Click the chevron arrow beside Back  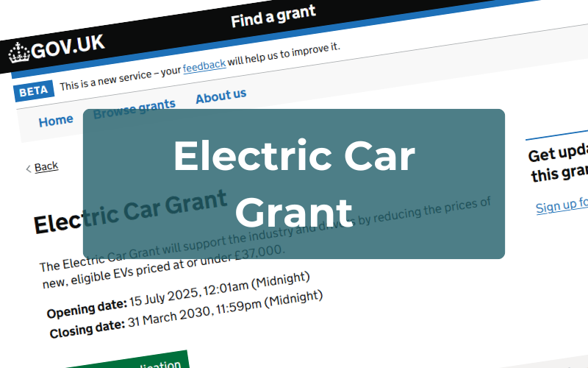click(x=29, y=169)
